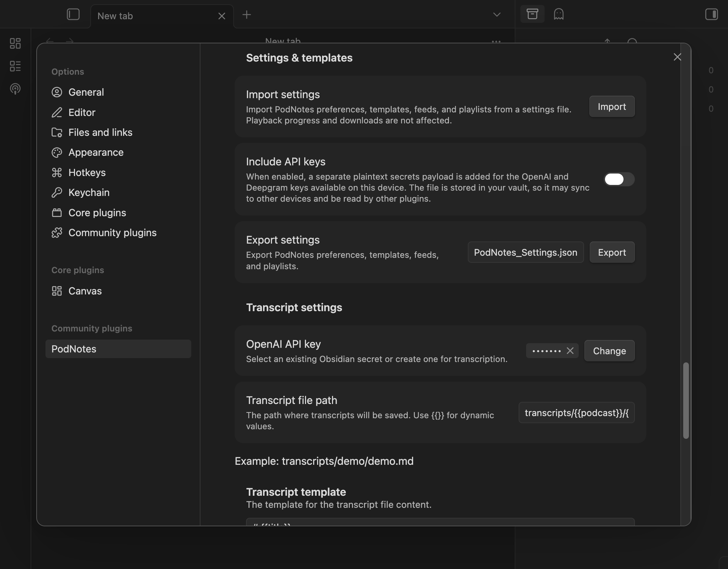Open the list view icon in left ribbon
The height and width of the screenshot is (569, 728).
(15, 66)
